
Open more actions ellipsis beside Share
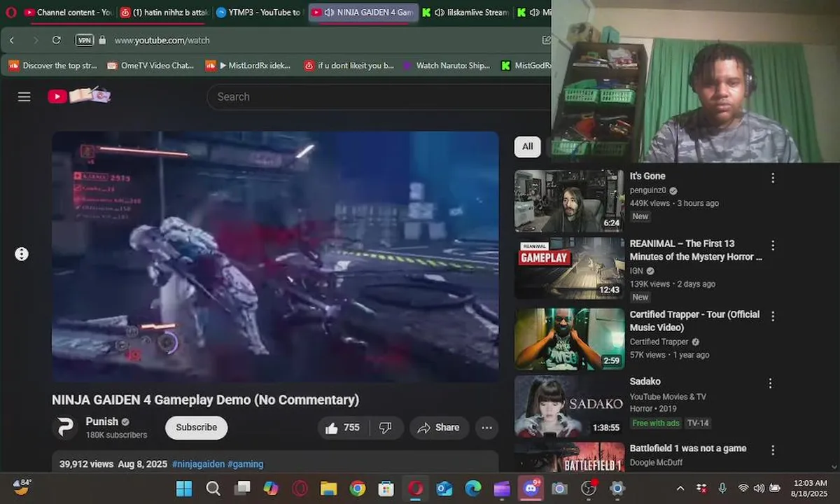point(487,428)
